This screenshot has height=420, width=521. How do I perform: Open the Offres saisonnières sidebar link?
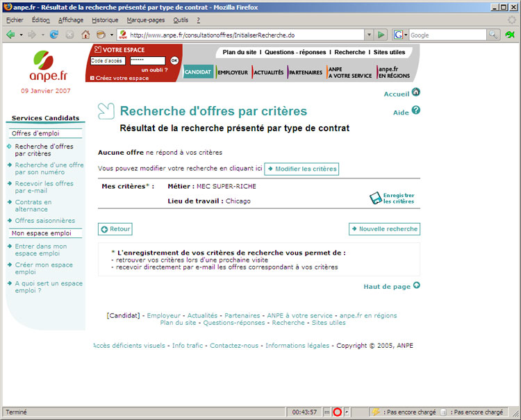44,221
